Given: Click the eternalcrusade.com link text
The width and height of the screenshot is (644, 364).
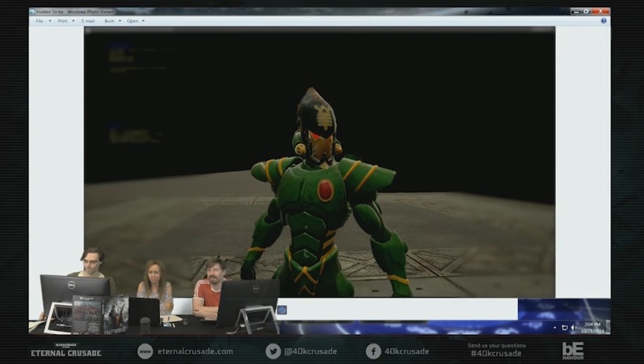Looking at the screenshot, I should [195, 351].
